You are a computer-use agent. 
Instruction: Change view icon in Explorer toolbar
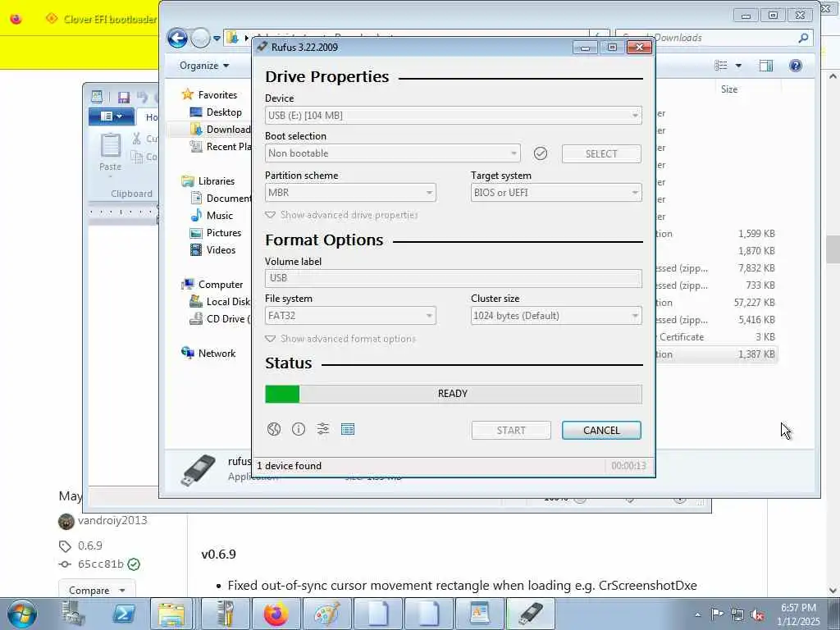tap(721, 66)
